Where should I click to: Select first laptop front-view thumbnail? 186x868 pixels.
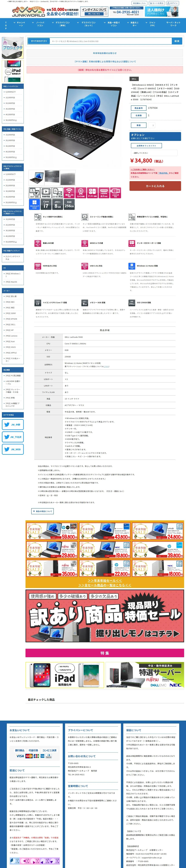pyautogui.click(x=37, y=178)
